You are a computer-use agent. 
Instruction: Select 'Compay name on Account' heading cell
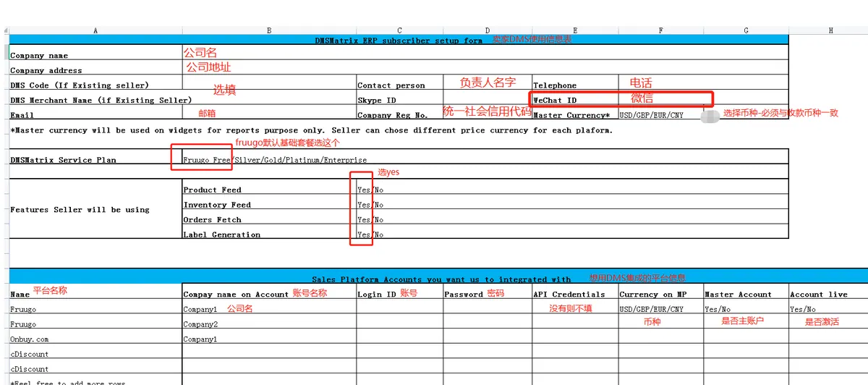coord(269,291)
